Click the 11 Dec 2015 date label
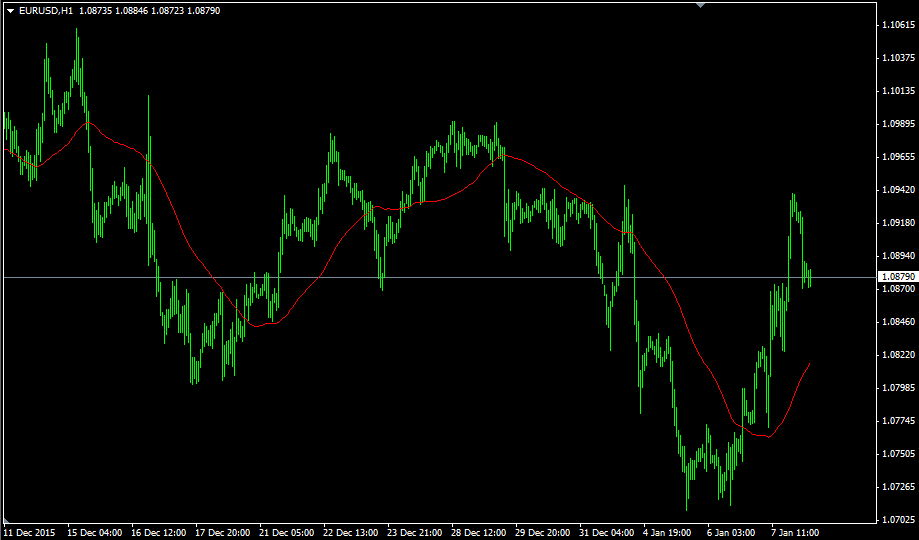Viewport: 919px width, 540px height. [x=30, y=532]
